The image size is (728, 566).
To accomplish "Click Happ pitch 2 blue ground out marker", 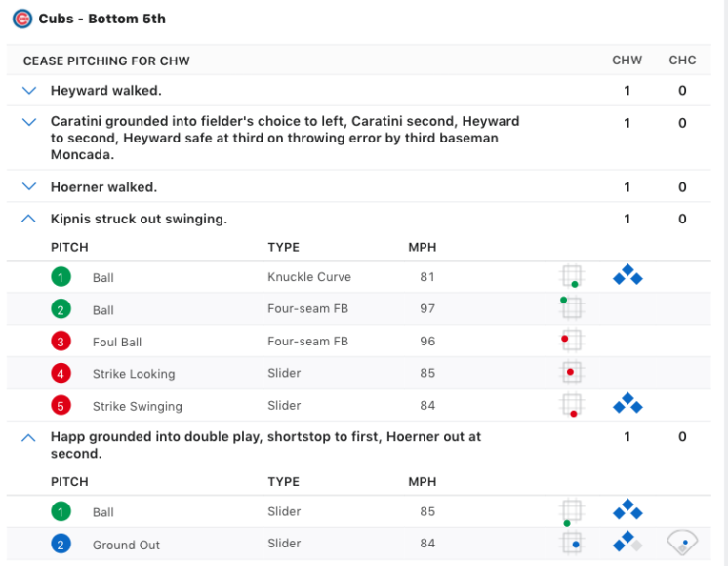I will pyautogui.click(x=62, y=545).
